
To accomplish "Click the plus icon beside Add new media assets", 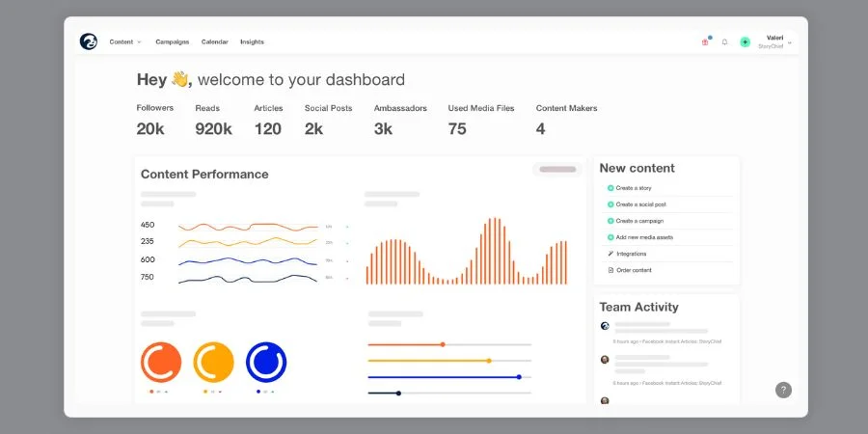I will pyautogui.click(x=610, y=237).
